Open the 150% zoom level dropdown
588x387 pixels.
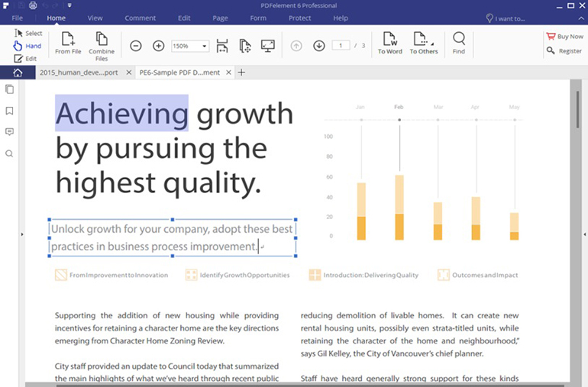pos(190,46)
